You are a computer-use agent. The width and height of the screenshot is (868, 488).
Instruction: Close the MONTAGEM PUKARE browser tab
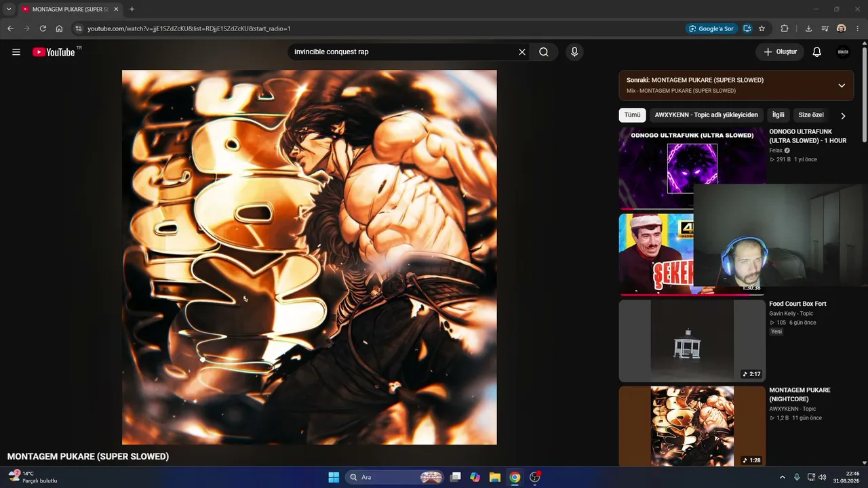116,9
